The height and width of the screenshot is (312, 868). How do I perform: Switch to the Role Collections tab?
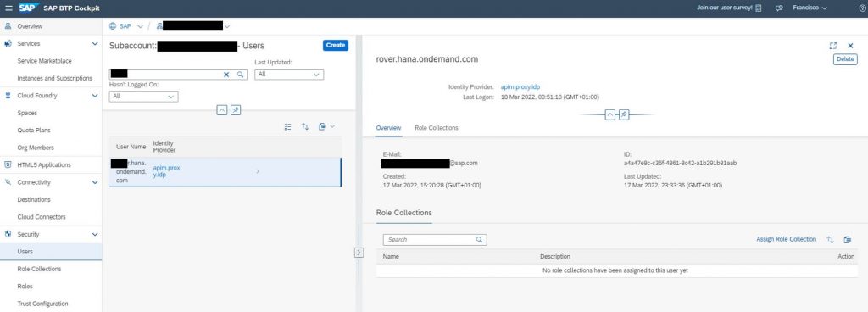pyautogui.click(x=437, y=128)
